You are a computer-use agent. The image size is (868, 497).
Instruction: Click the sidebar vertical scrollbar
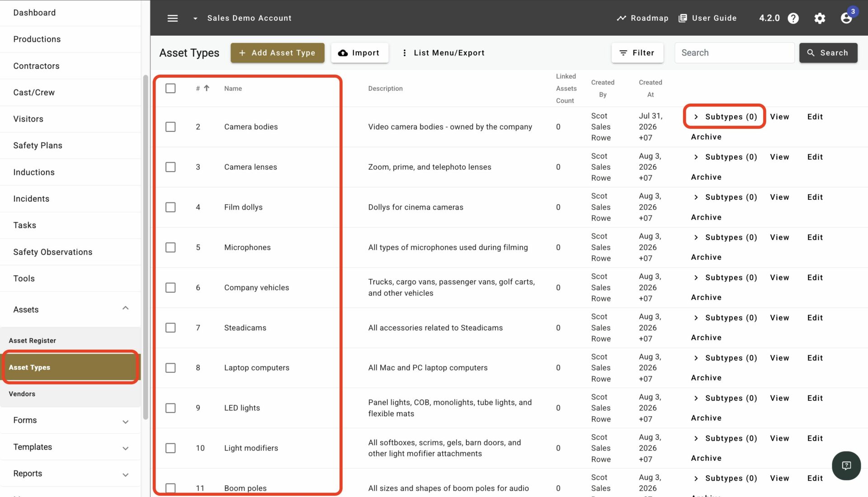(146, 247)
